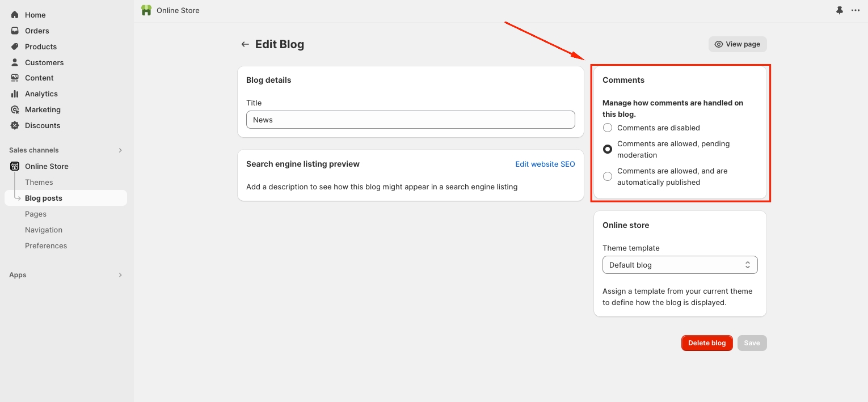Choose comments automatically published option
Image resolution: width=868 pixels, height=402 pixels.
(x=608, y=176)
